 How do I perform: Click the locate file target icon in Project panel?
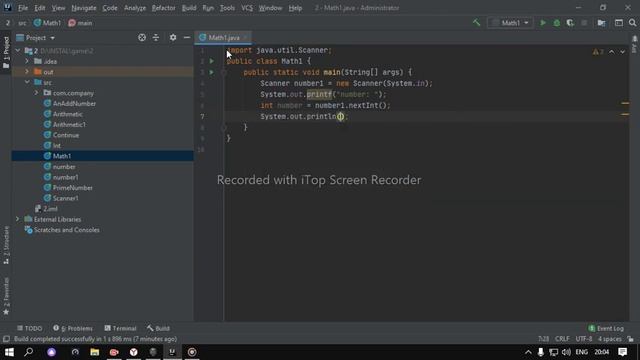pos(142,38)
